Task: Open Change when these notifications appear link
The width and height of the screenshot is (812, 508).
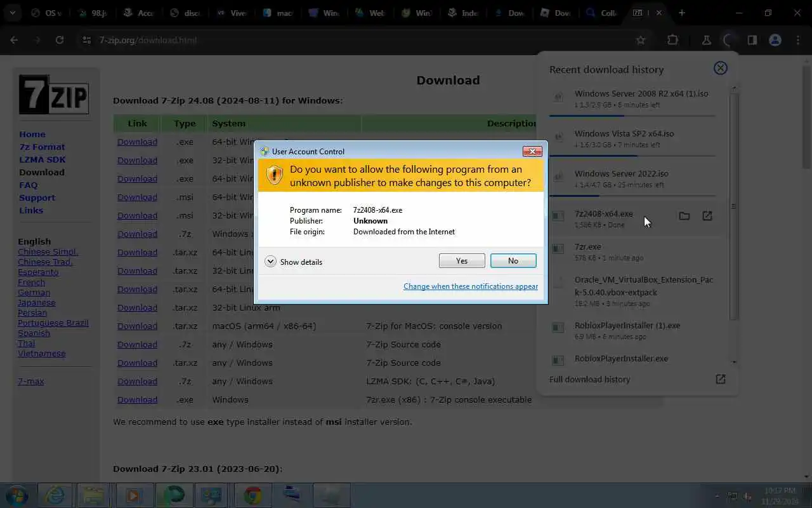Action: click(x=471, y=286)
